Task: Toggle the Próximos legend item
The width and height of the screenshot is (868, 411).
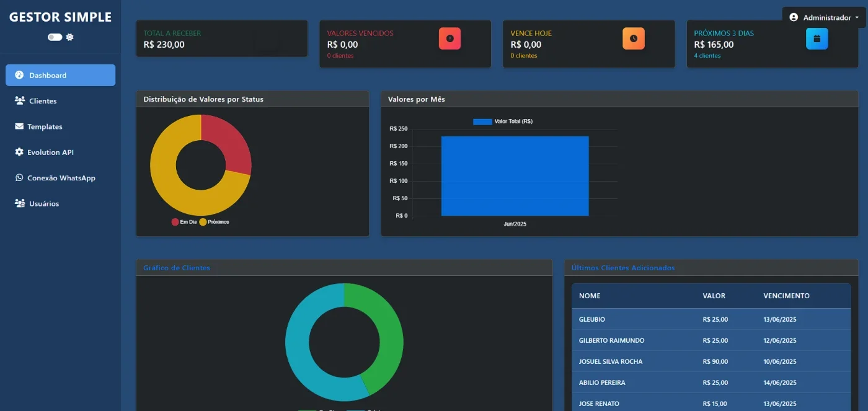Action: (x=214, y=222)
